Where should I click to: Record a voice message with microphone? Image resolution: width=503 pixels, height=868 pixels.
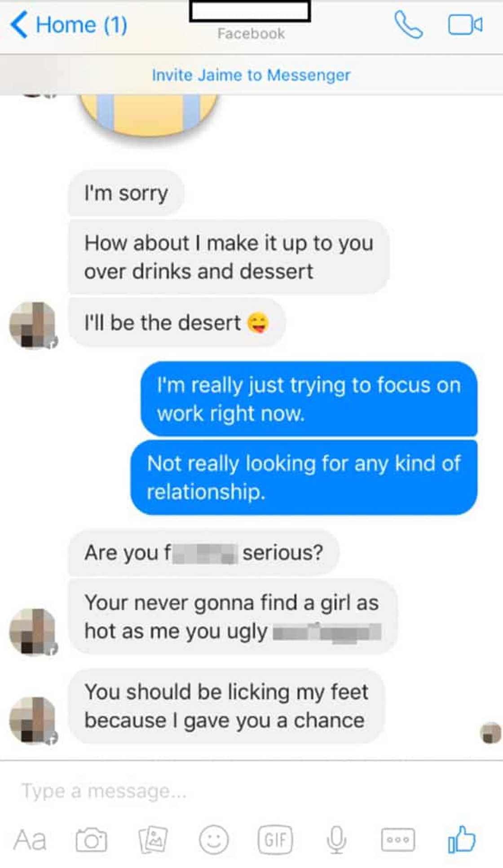point(336,840)
